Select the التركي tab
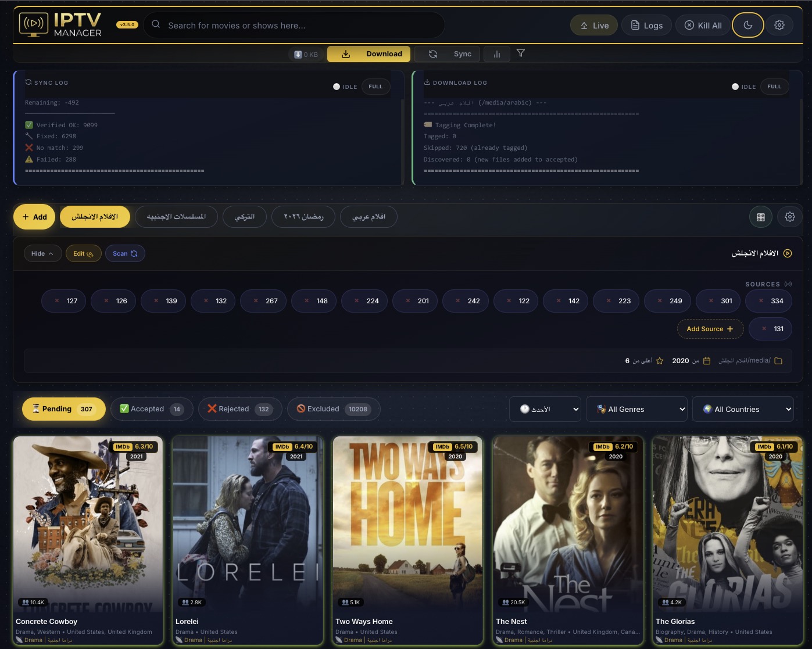Screen dimensions: 812x649 pyautogui.click(x=245, y=217)
